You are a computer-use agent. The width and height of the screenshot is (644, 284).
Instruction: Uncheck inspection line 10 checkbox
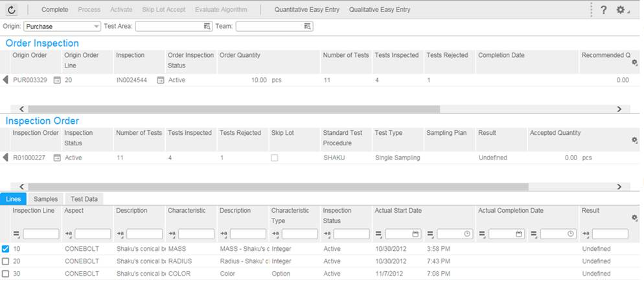pos(6,249)
